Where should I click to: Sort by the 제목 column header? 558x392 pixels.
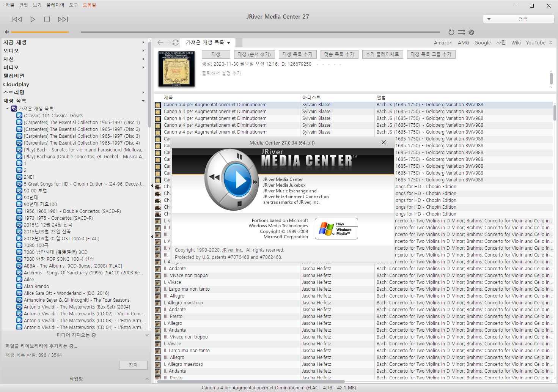tap(168, 98)
